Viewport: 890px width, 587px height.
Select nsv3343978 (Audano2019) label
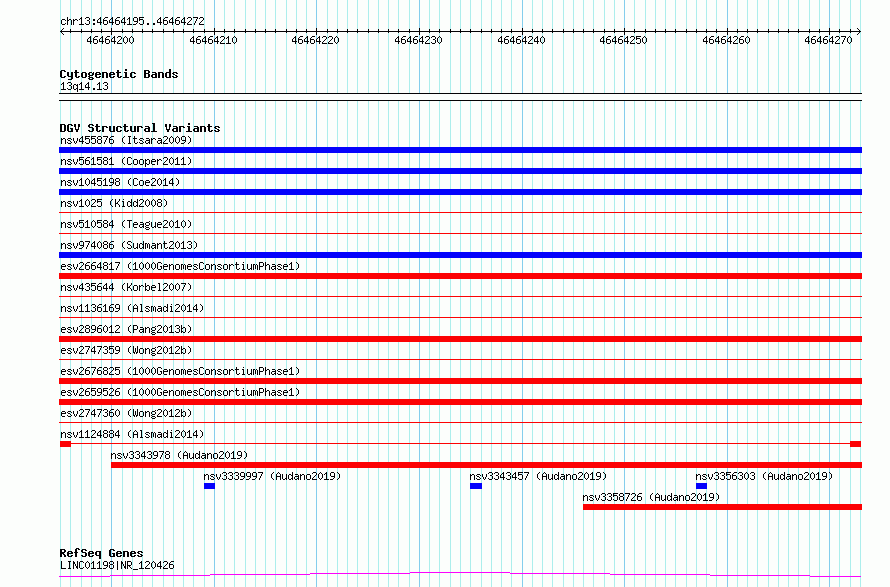(x=179, y=455)
